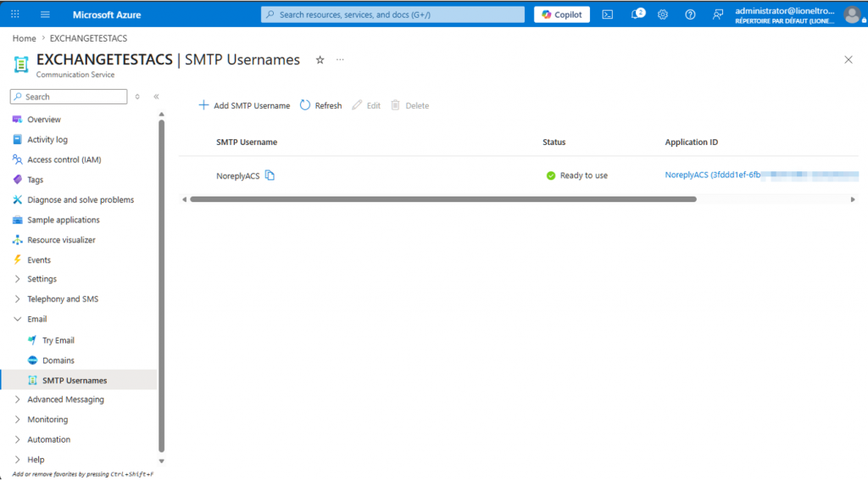868x480 pixels.
Task: Expand the Help section
Action: point(17,460)
